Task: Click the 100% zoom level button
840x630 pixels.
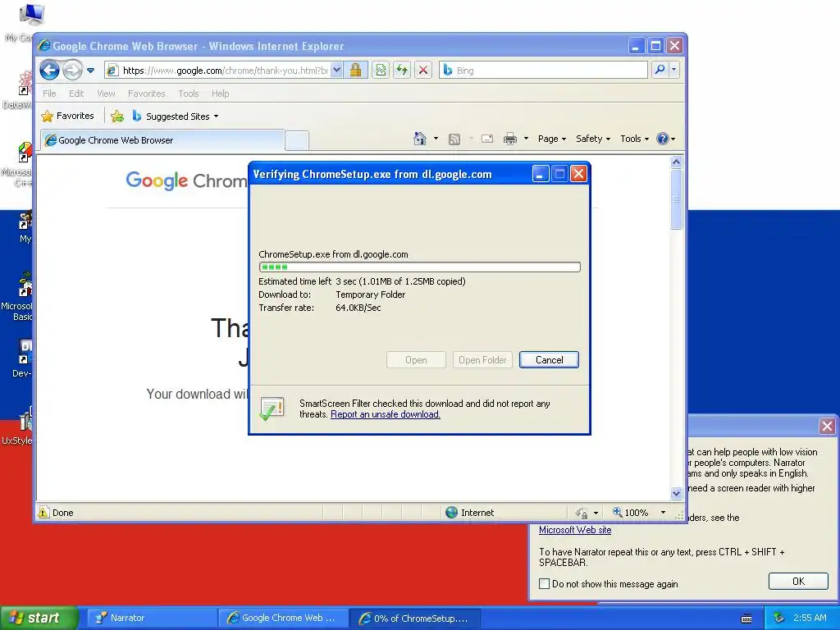Action: 631,512
